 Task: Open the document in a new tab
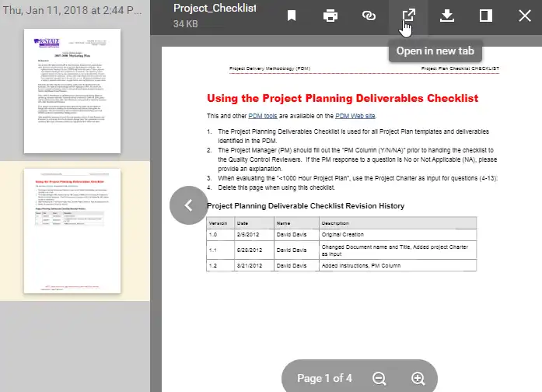(x=408, y=16)
